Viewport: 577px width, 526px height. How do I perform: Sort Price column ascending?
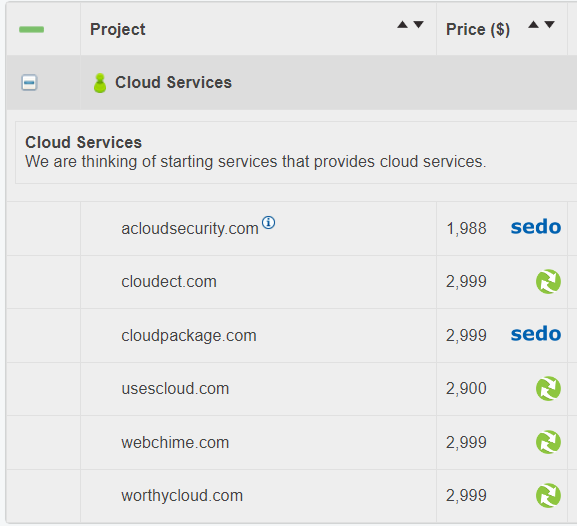point(534,25)
